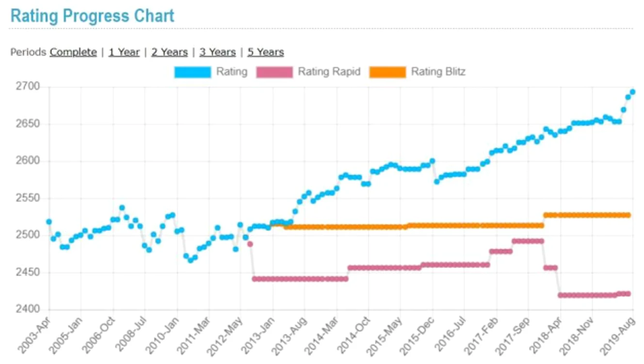This screenshot has width=644, height=364.
Task: Select the first blue rating point at 2003-Apr
Action: tap(49, 222)
